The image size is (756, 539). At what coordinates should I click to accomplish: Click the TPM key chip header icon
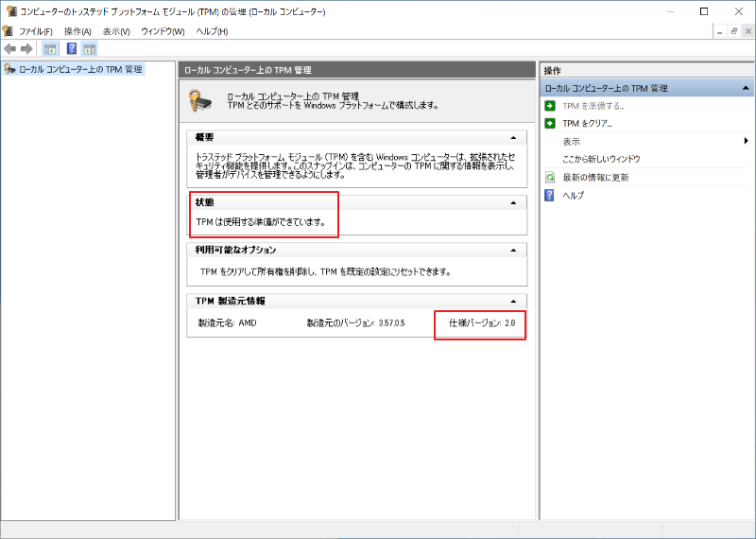200,101
